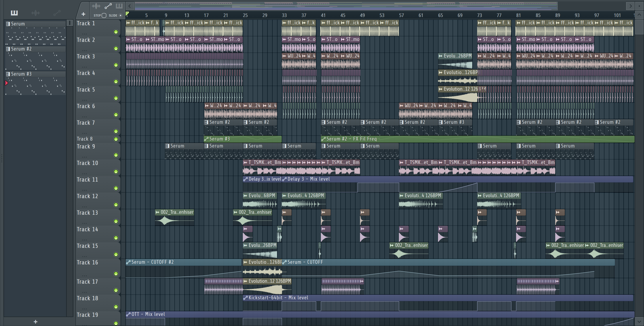
Task: Open clip icon of Serum – CUTOFF #2 clip
Action: [x=128, y=262]
